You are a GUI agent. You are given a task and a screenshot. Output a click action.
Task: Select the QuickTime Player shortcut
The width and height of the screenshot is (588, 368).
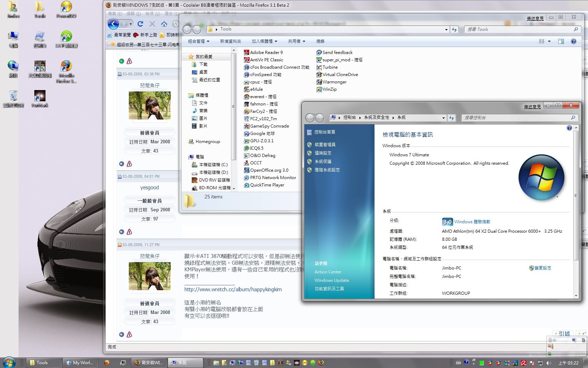264,185
